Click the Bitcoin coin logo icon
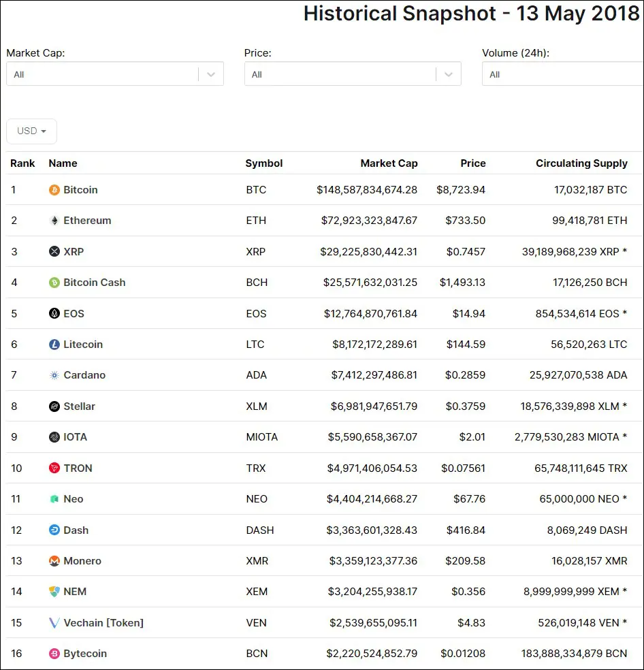The height and width of the screenshot is (670, 644). tap(54, 190)
